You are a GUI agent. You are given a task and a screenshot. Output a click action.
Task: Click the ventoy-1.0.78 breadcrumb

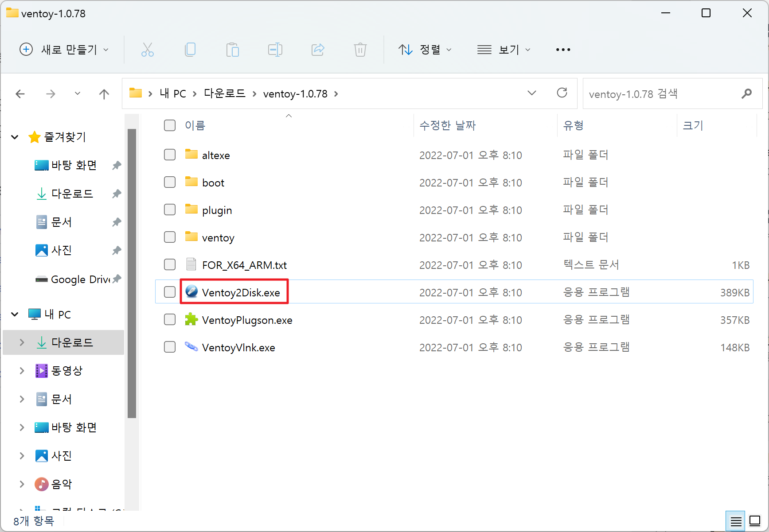click(x=295, y=93)
